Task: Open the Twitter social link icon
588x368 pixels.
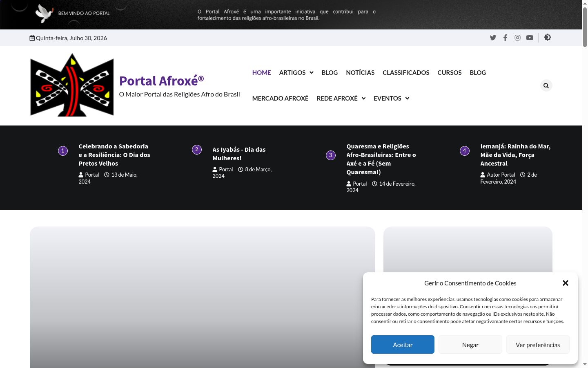Action: [x=493, y=38]
